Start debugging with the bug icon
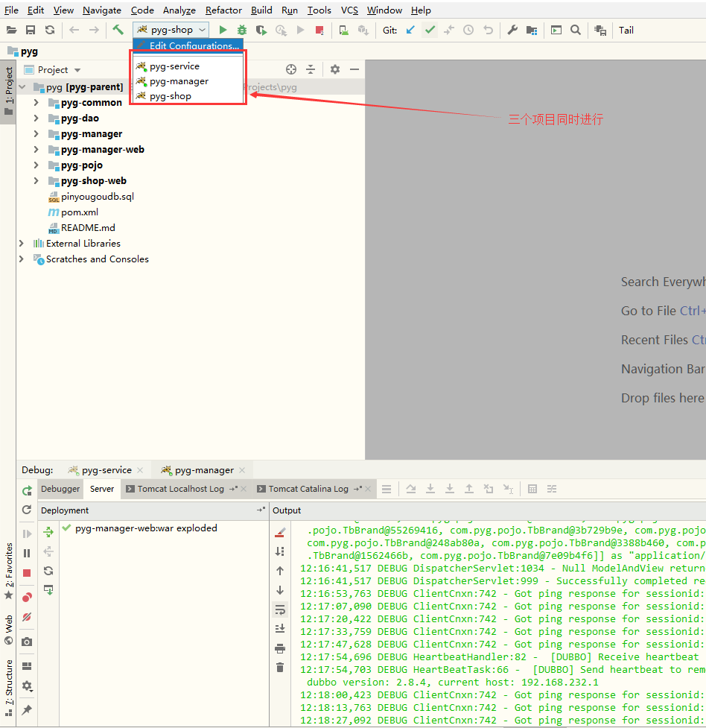706x728 pixels. tap(242, 31)
